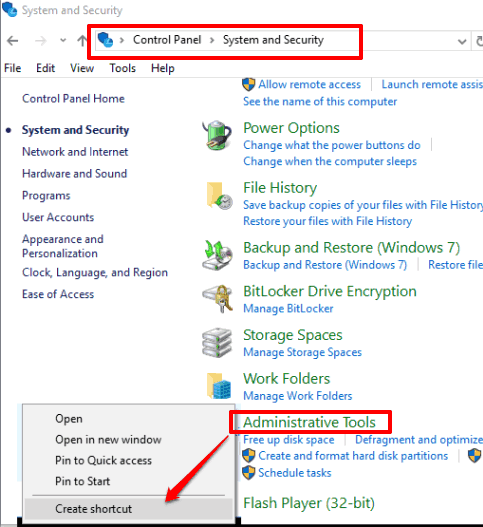Screen dimensions: 483x527
Task: Open the address bar history dropdown
Action: (462, 42)
